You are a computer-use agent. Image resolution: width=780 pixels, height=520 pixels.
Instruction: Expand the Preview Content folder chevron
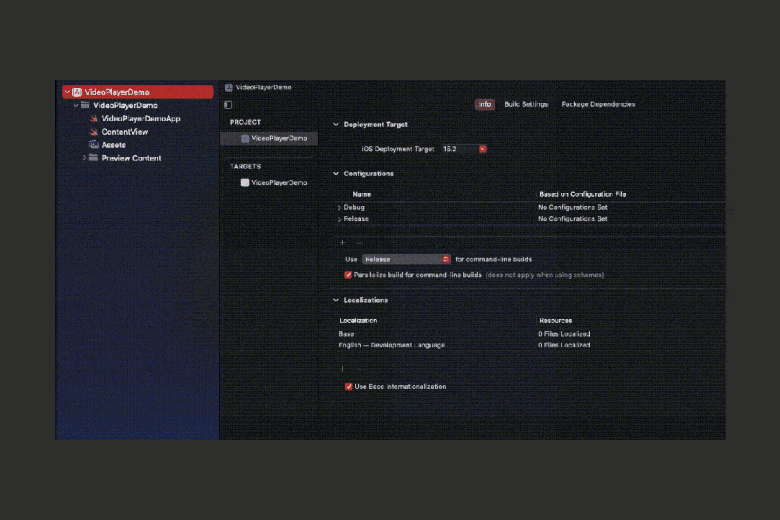pos(84,158)
